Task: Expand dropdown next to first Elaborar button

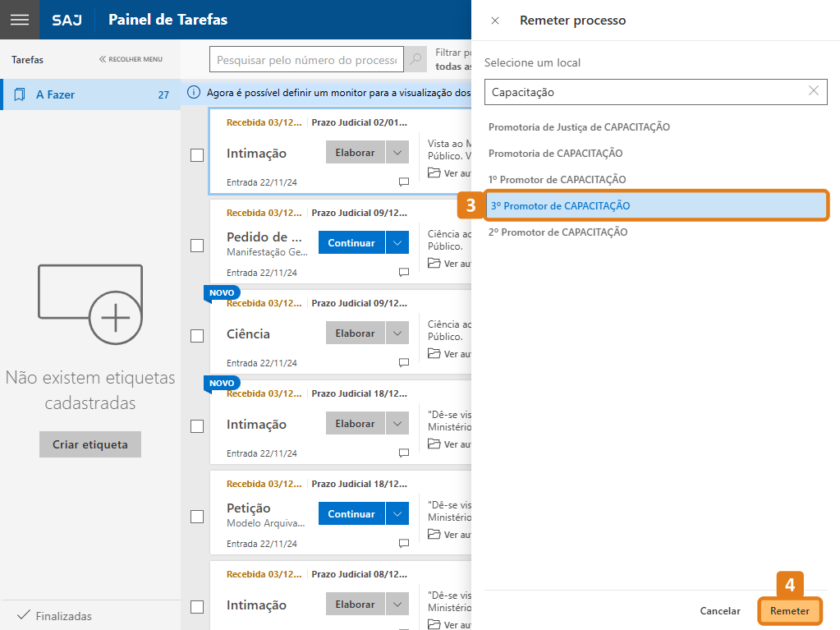Action: [397, 153]
